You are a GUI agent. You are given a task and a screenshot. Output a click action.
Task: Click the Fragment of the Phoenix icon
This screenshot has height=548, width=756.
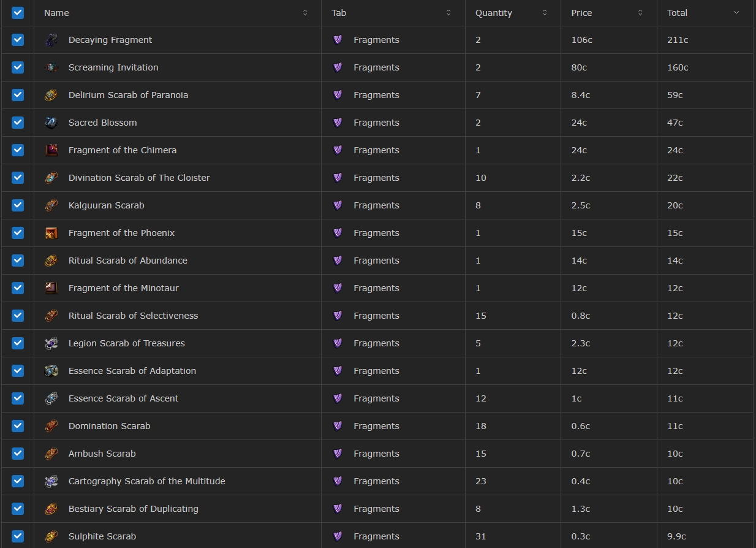pyautogui.click(x=51, y=233)
